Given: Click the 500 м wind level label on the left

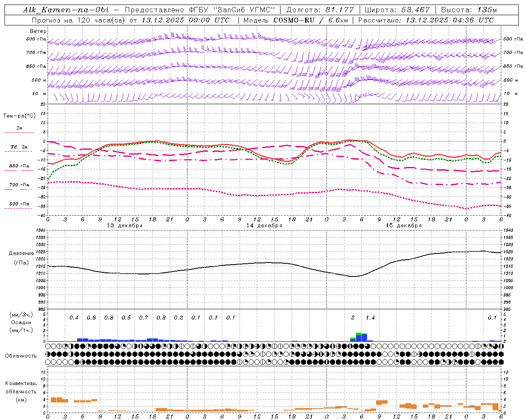Looking at the screenshot, I should point(39,80).
